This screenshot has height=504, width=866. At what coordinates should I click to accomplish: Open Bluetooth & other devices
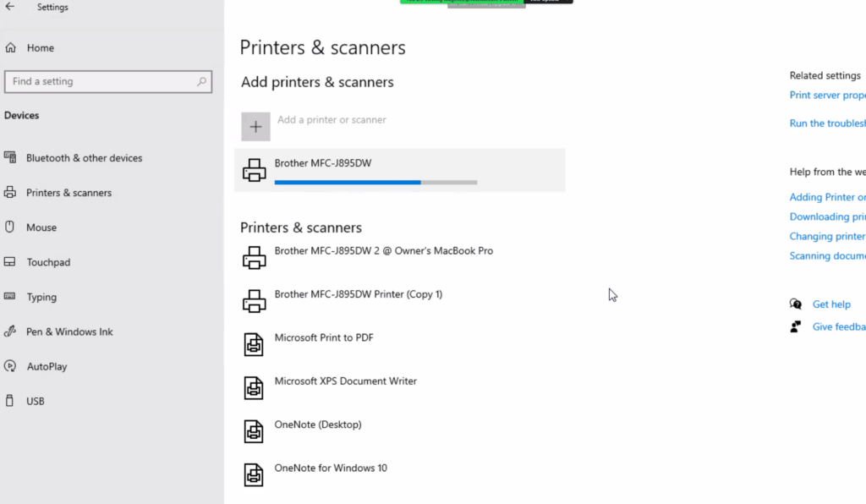(84, 158)
